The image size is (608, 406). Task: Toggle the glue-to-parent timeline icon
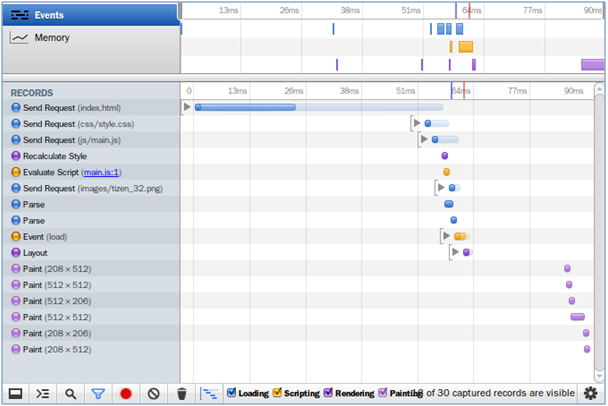209,394
